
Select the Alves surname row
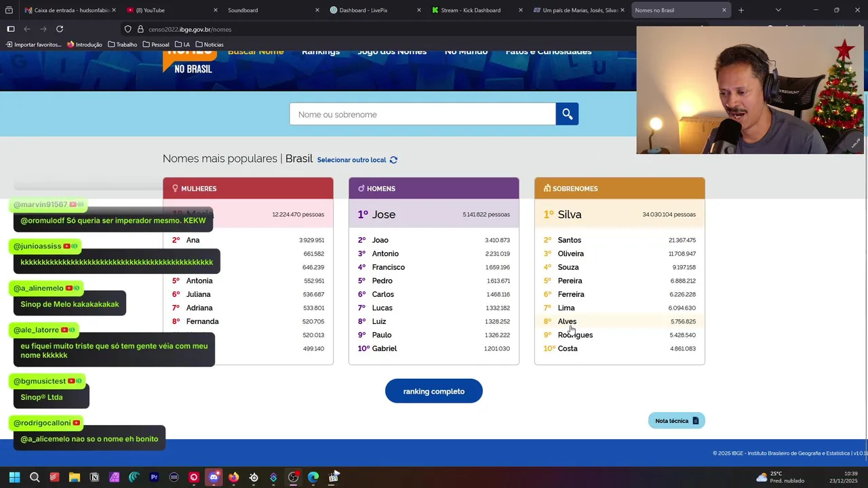click(620, 321)
